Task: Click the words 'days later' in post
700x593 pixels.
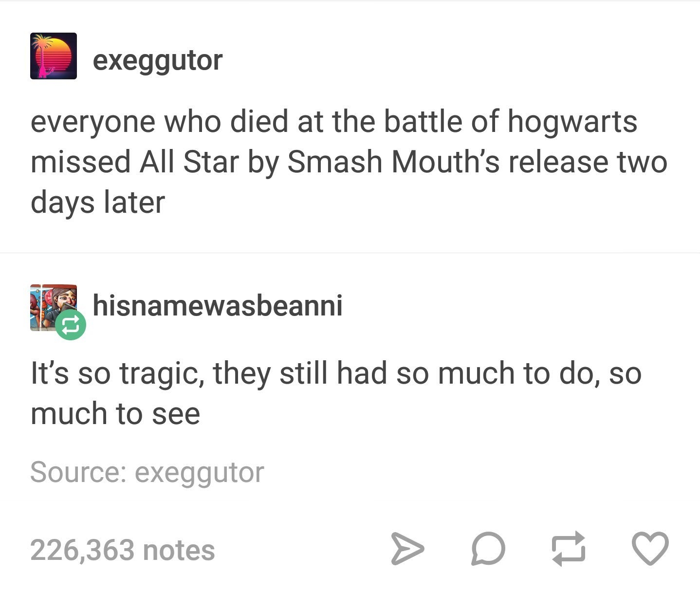Action: pyautogui.click(x=98, y=203)
